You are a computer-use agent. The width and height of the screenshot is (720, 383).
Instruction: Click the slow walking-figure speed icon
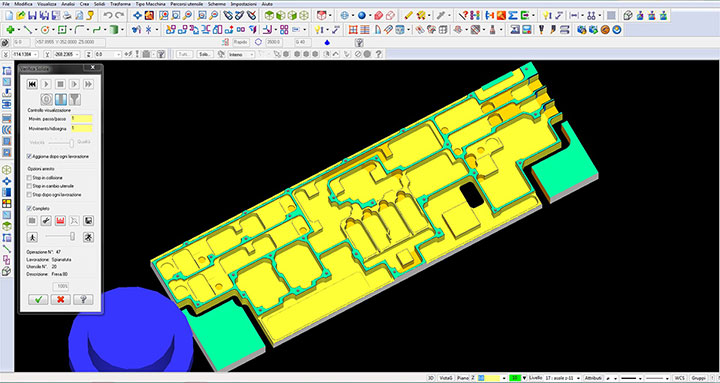(32, 237)
